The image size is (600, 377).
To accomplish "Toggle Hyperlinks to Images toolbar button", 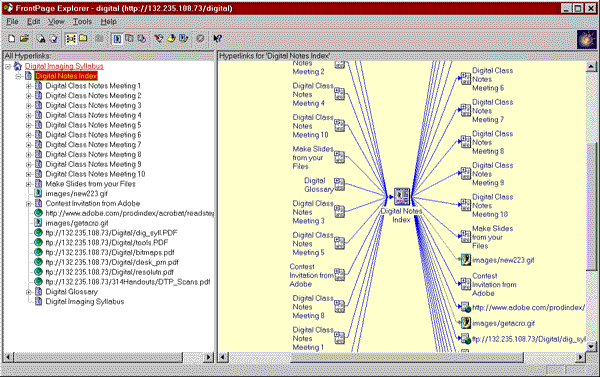I will point(117,39).
